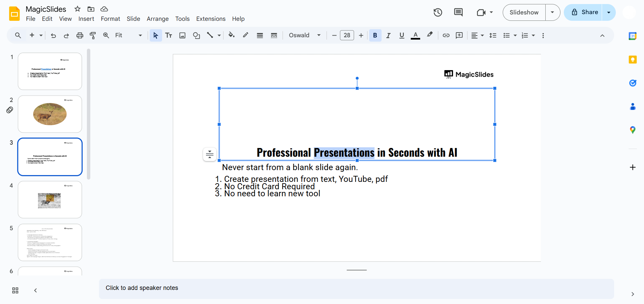Increase the font size
This screenshot has height=304, width=644.
tap(361, 35)
